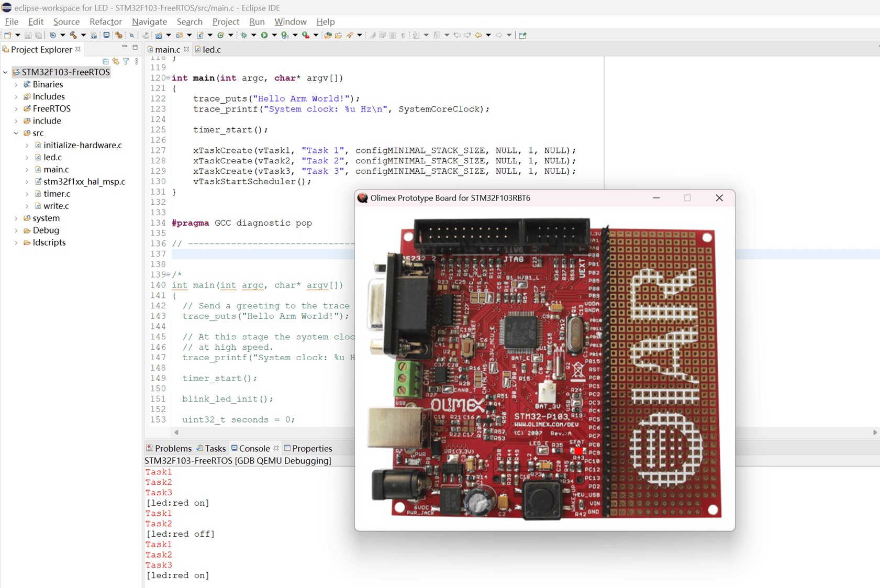Screen dimensions: 880x588
Task: Click the green Run button in toolbar
Action: 264,35
